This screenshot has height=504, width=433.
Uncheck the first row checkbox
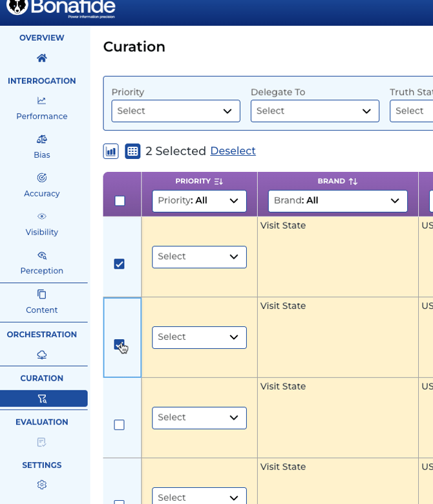point(119,264)
